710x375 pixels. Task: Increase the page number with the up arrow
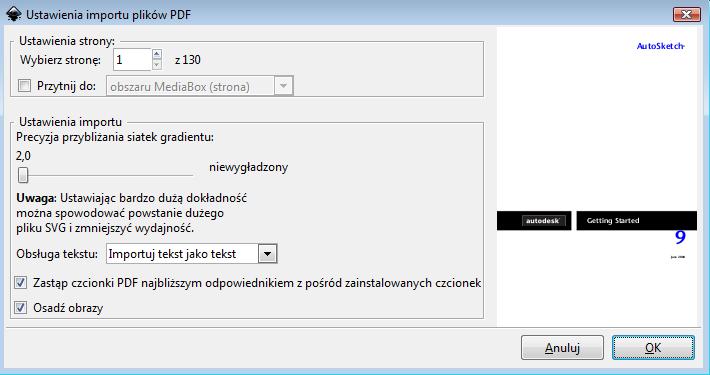click(x=157, y=54)
